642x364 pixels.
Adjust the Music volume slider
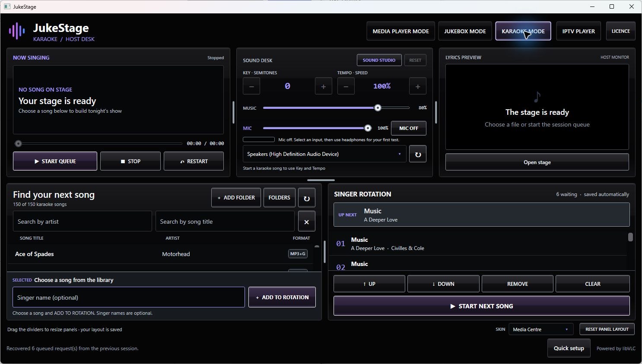coord(336,108)
